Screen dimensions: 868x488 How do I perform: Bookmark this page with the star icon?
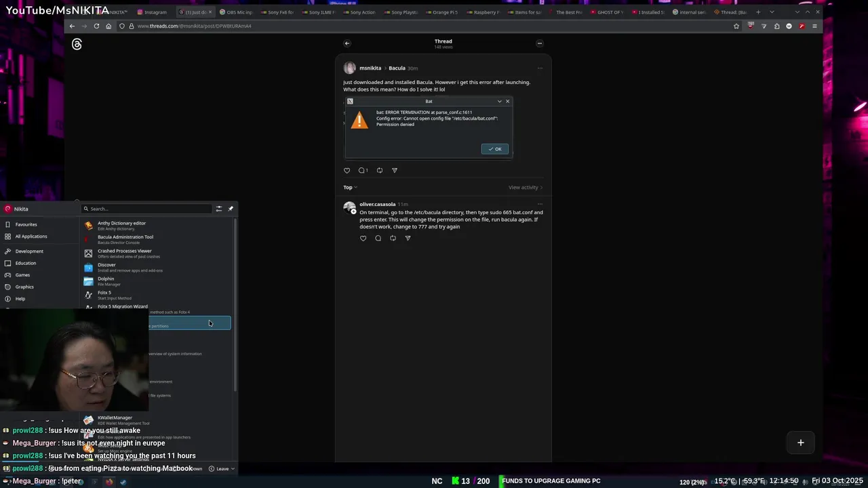pos(736,26)
